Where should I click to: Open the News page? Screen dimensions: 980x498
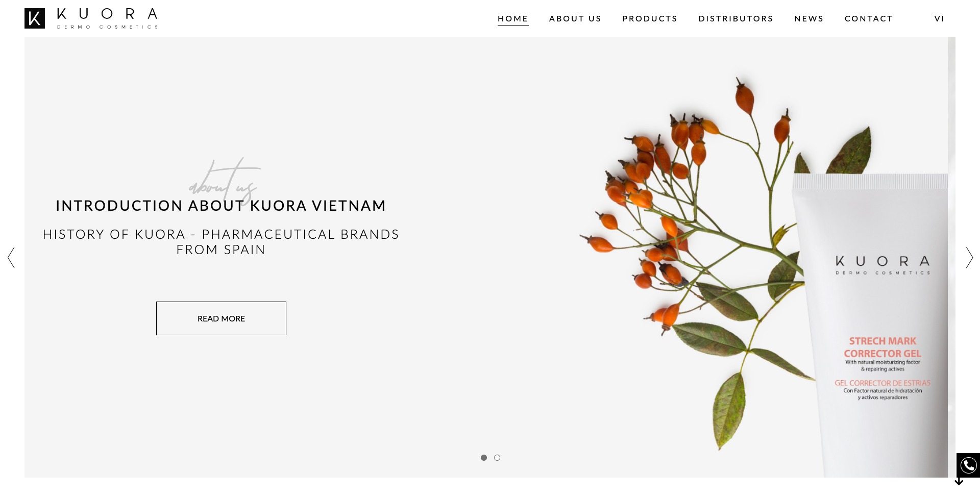[809, 18]
